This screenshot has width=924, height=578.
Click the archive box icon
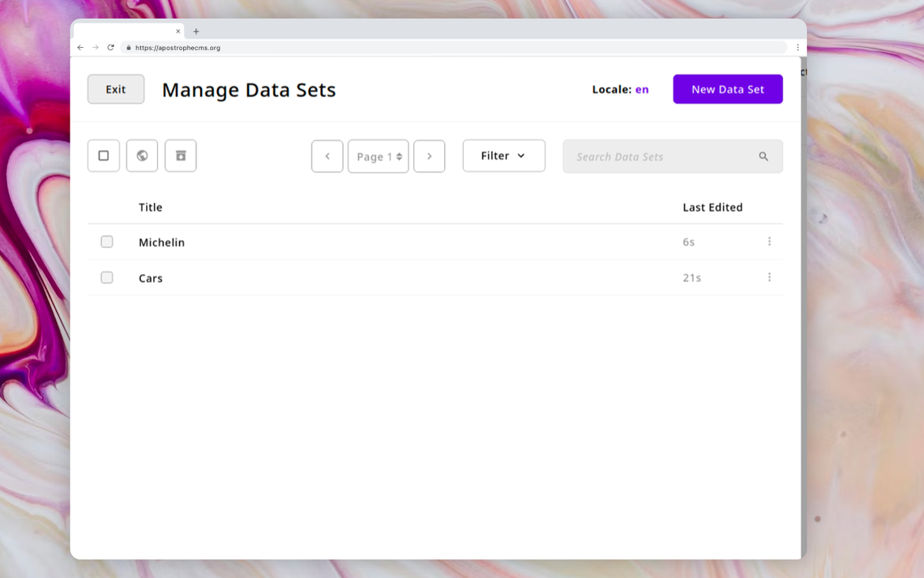(x=181, y=156)
